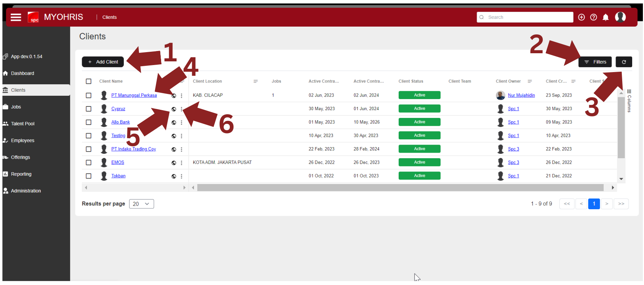Open the three-dot menu for Cypruz
Image resolution: width=644 pixels, height=285 pixels.
pos(181,109)
